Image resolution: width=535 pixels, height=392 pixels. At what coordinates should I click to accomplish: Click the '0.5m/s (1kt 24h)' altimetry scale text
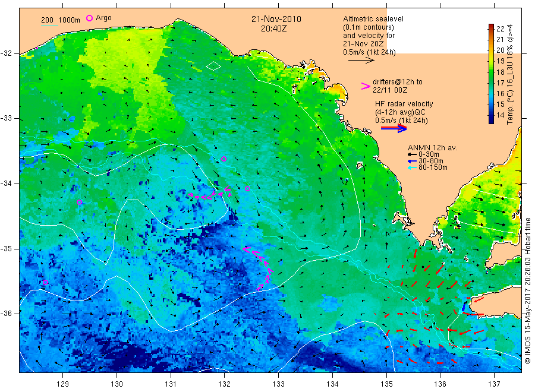[370, 52]
